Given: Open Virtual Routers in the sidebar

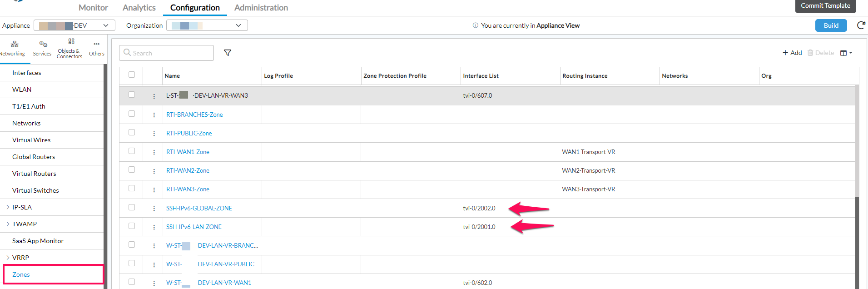Looking at the screenshot, I should point(34,174).
